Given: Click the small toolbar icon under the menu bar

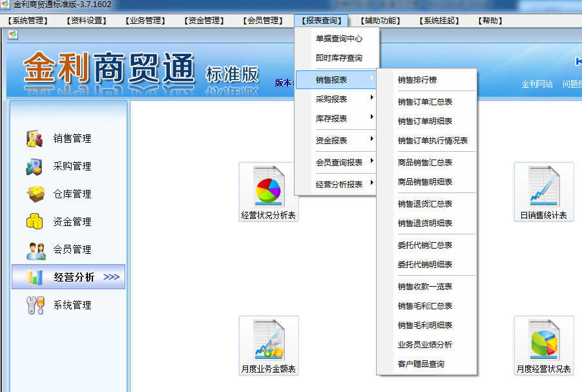Looking at the screenshot, I should [x=13, y=36].
